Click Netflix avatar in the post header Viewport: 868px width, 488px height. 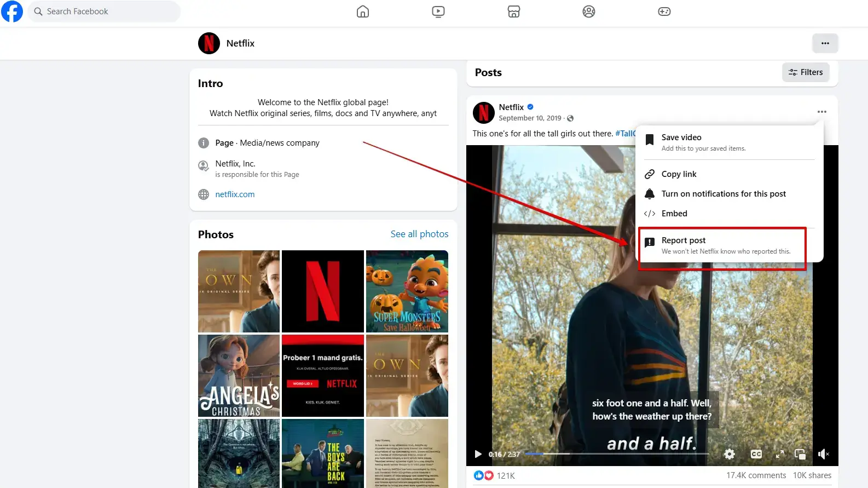tap(484, 113)
